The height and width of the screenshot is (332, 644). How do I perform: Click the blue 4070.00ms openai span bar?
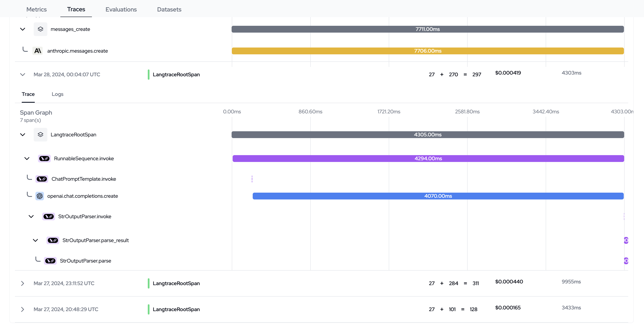point(438,196)
